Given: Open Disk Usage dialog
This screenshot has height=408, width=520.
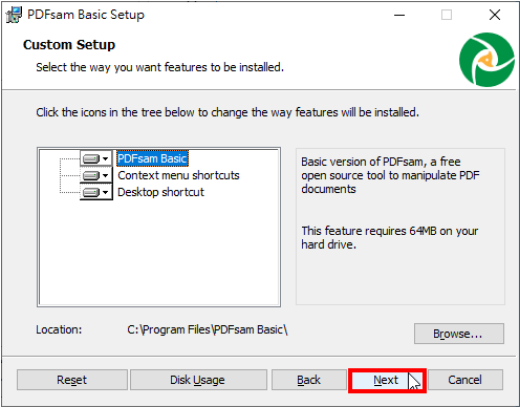Looking at the screenshot, I should coord(198,380).
